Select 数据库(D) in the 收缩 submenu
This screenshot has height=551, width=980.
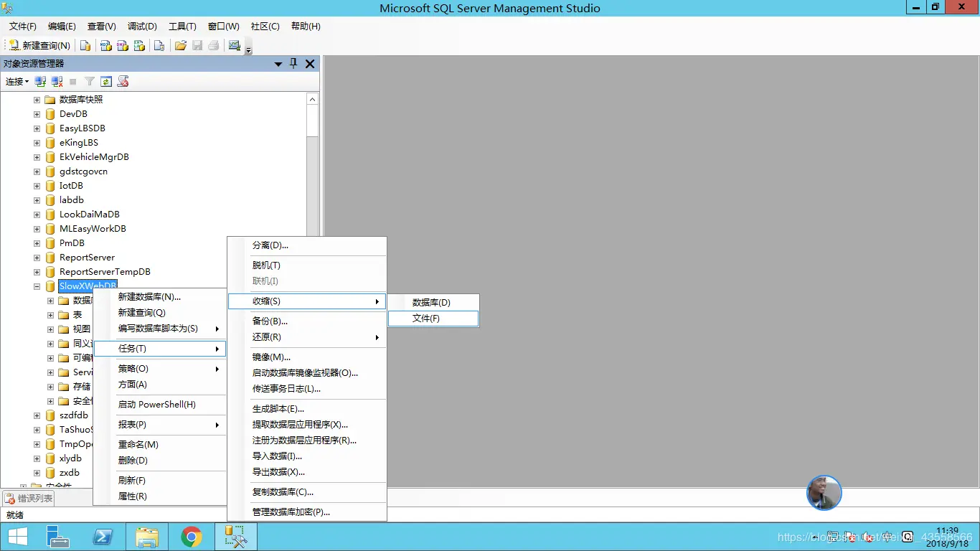pos(433,303)
